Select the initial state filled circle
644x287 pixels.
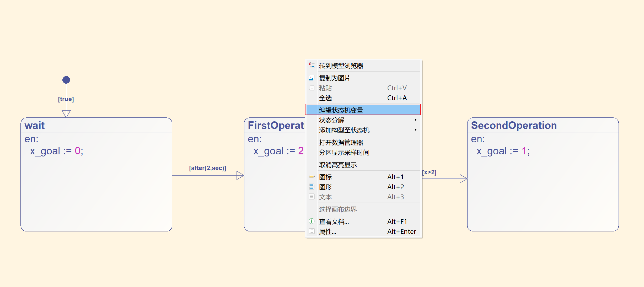[x=66, y=80]
